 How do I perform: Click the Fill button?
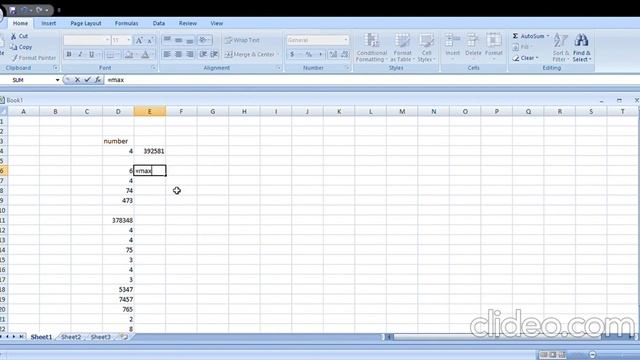[x=523, y=47]
